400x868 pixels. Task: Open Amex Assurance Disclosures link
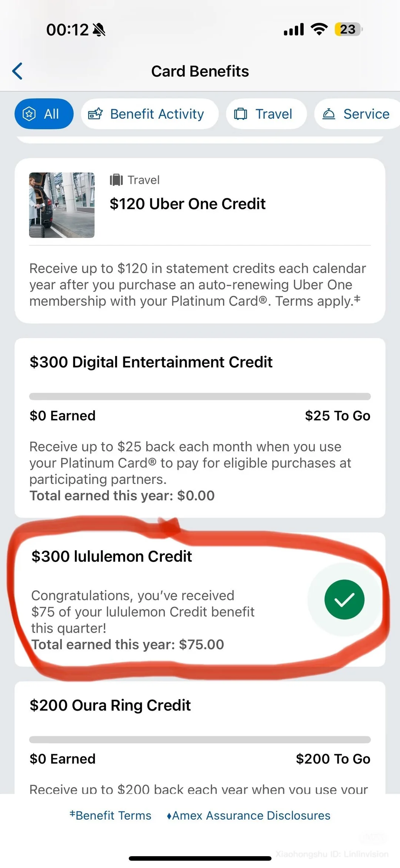pyautogui.click(x=249, y=815)
